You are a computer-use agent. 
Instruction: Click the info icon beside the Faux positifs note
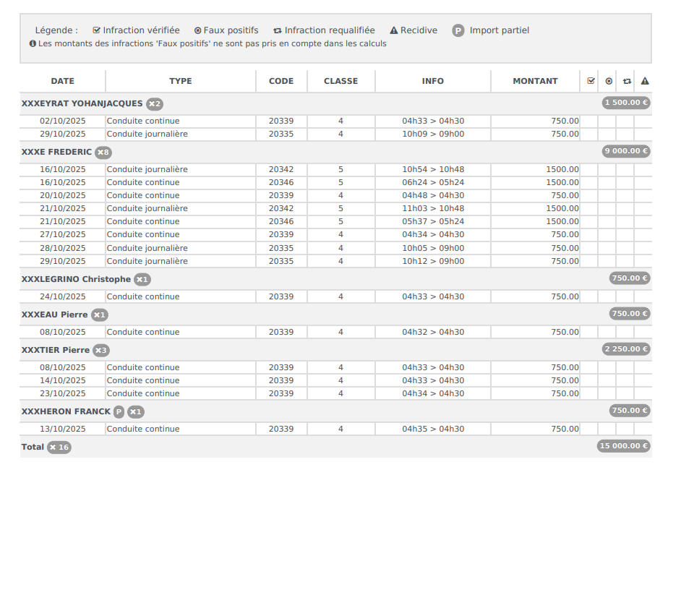coord(33,43)
